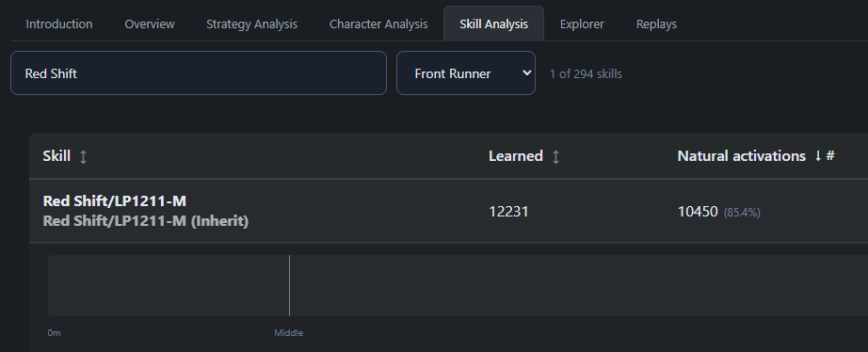Click the Skill column header label

pyautogui.click(x=56, y=156)
